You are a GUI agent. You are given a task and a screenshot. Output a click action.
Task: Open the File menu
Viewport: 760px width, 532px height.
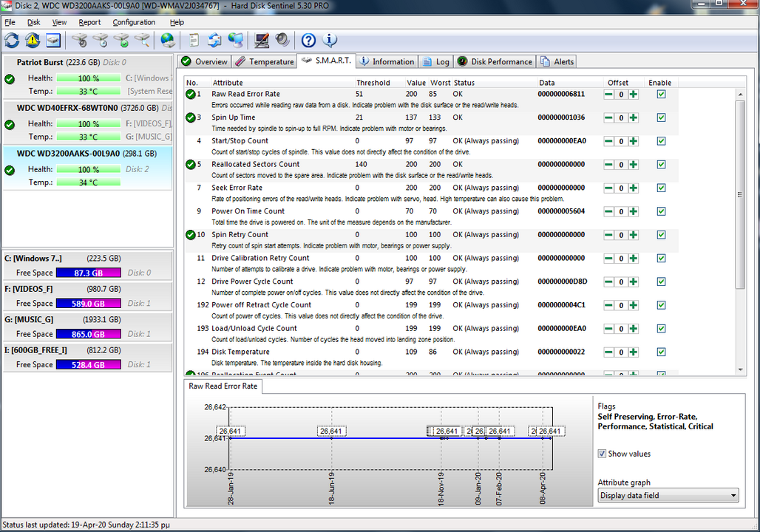pos(10,22)
